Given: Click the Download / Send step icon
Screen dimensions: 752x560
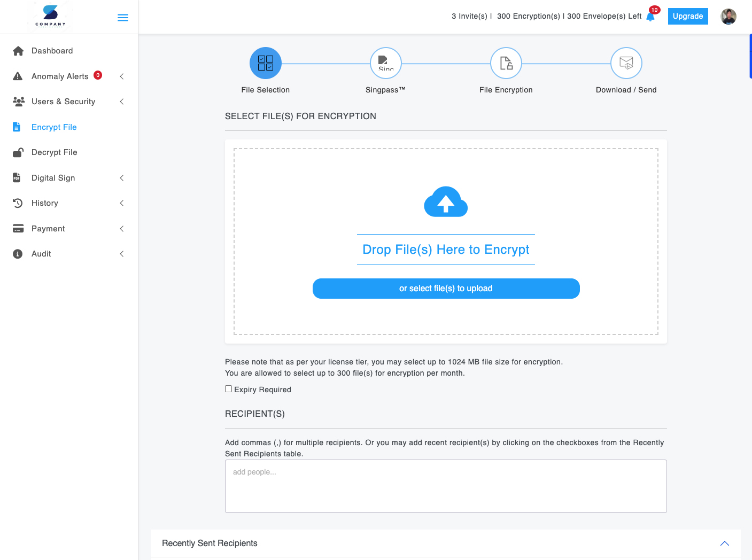Looking at the screenshot, I should (626, 63).
